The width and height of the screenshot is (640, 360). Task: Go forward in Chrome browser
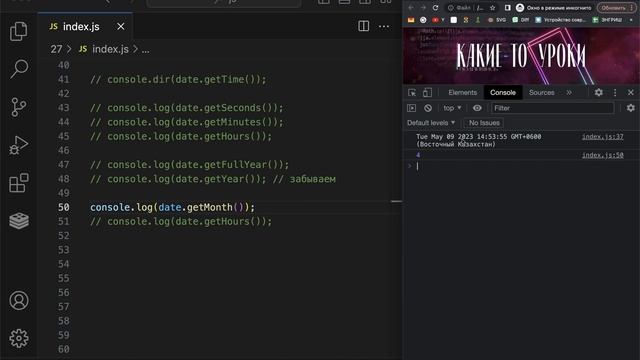pos(423,8)
